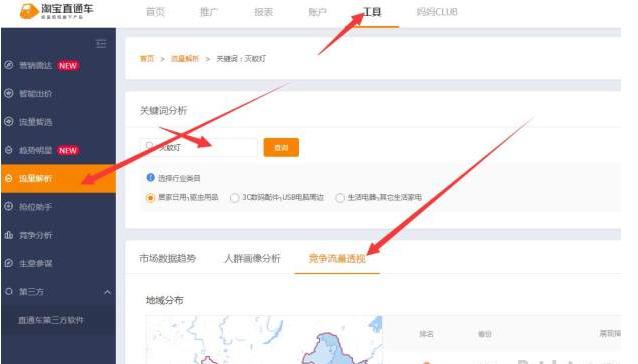Open 生意参谋 via its sidebar icon
The width and height of the screenshot is (638, 364).
click(x=9, y=263)
